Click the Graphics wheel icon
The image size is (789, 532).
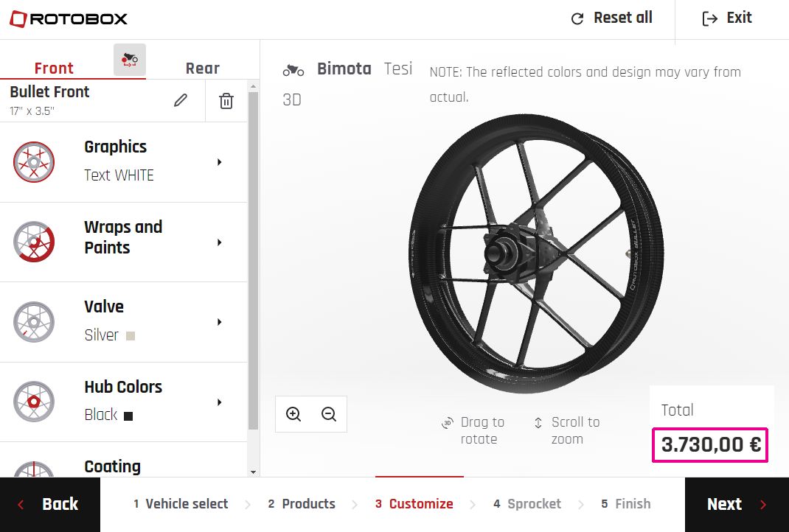[x=34, y=162]
